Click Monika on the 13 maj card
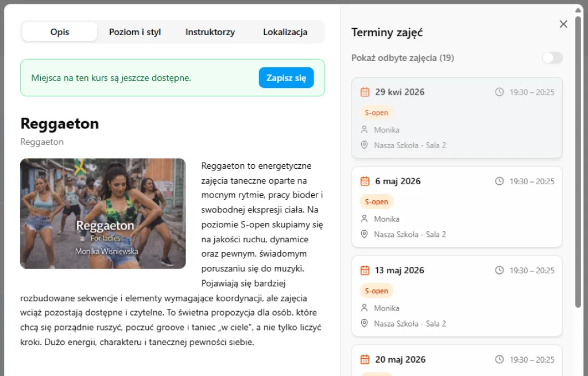The height and width of the screenshot is (376, 588). pyautogui.click(x=386, y=308)
